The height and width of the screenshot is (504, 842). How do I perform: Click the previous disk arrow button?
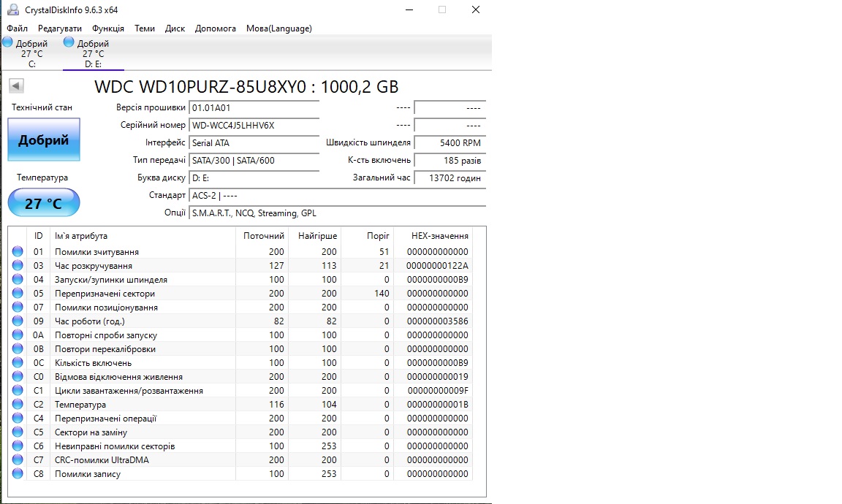[x=16, y=86]
